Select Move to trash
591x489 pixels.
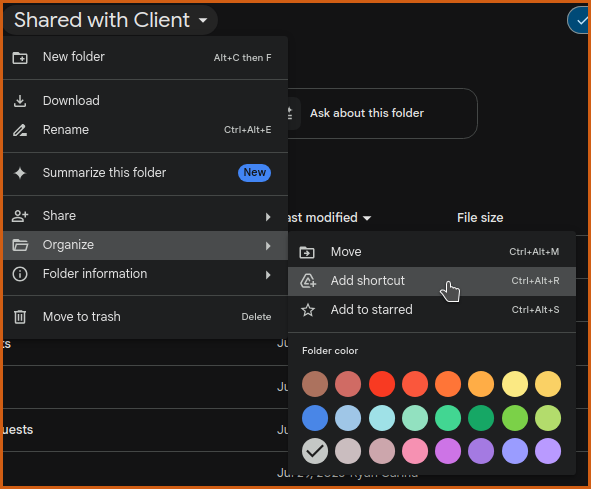[145, 317]
